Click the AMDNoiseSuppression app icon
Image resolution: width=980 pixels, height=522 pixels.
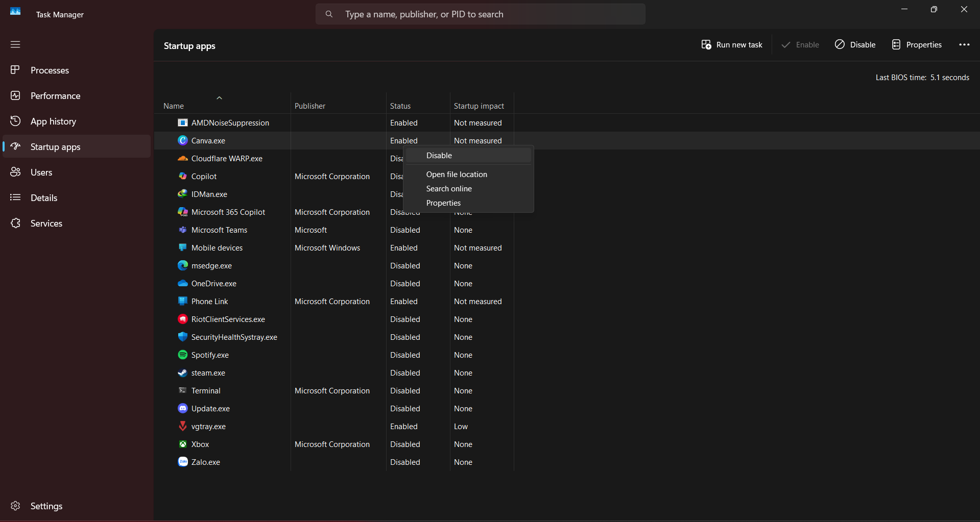tap(183, 122)
